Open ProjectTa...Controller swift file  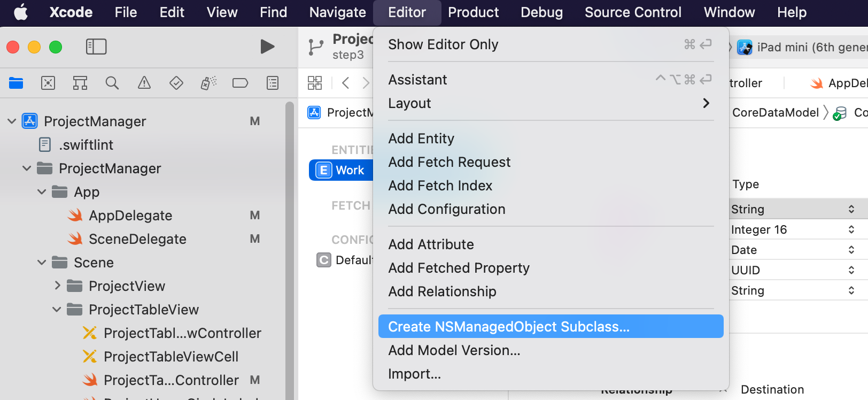[x=171, y=380]
